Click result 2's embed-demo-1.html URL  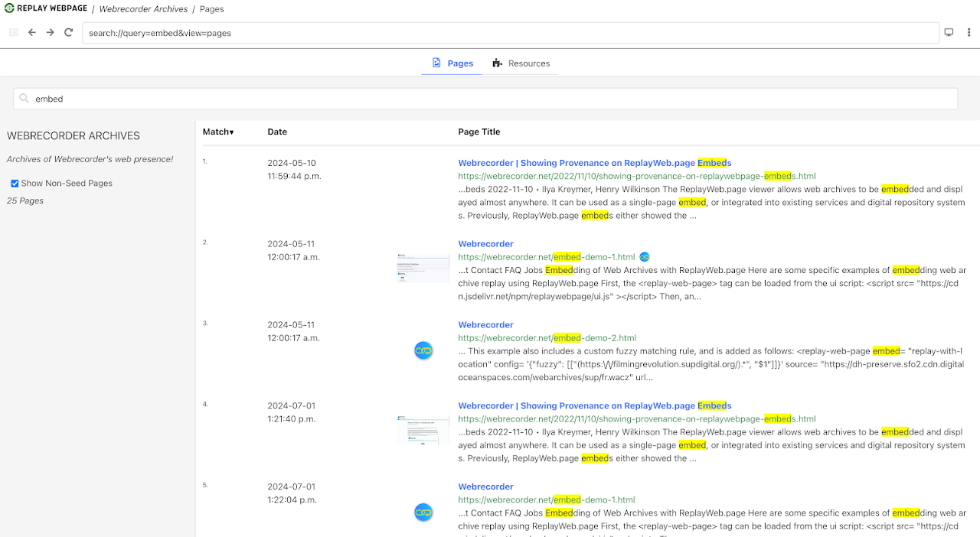pyautogui.click(x=547, y=257)
